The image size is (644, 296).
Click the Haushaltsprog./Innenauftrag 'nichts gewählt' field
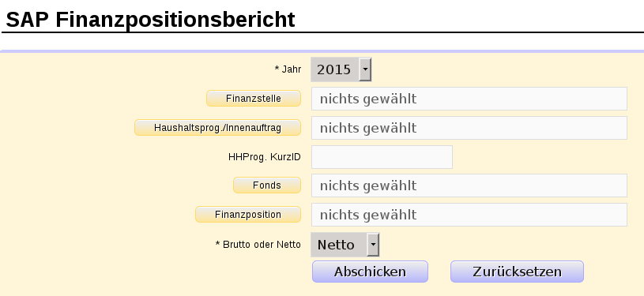pos(469,128)
